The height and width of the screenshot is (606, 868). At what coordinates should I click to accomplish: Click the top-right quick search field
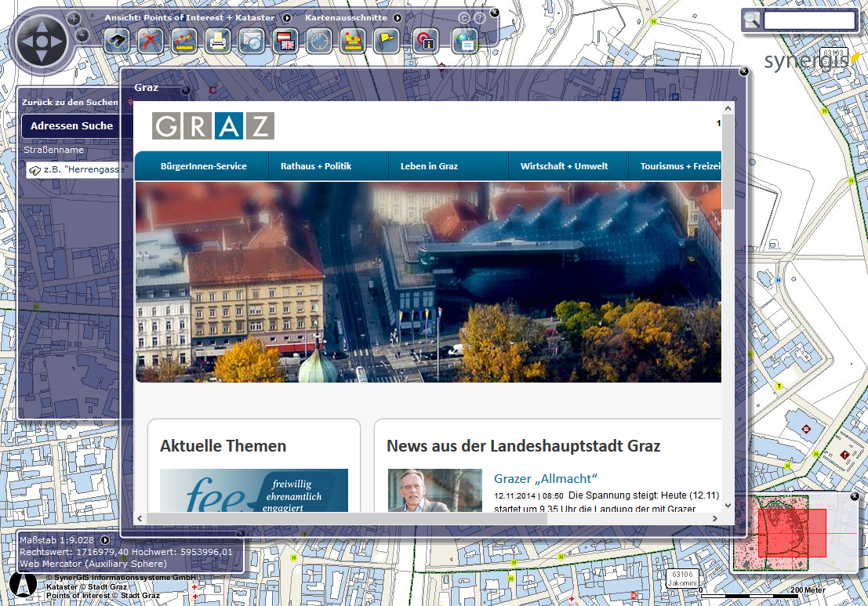pyautogui.click(x=809, y=20)
